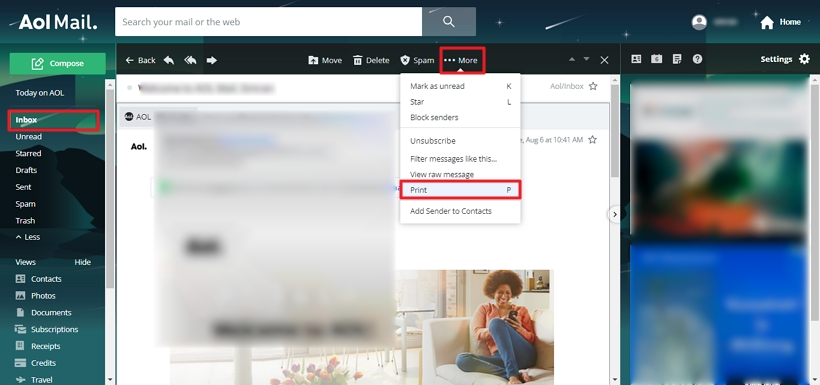
Task: Click the Compose button
Action: coord(58,63)
